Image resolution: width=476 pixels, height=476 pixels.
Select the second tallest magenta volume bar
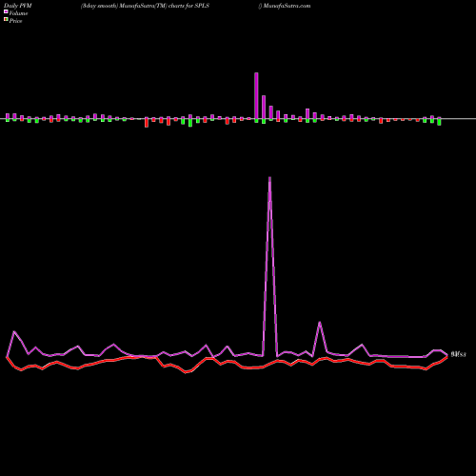tap(264, 108)
